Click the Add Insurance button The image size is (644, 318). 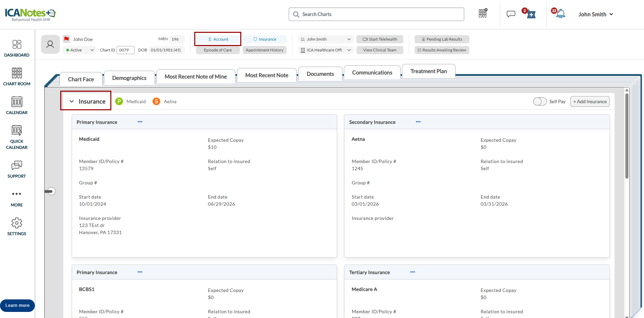point(590,101)
